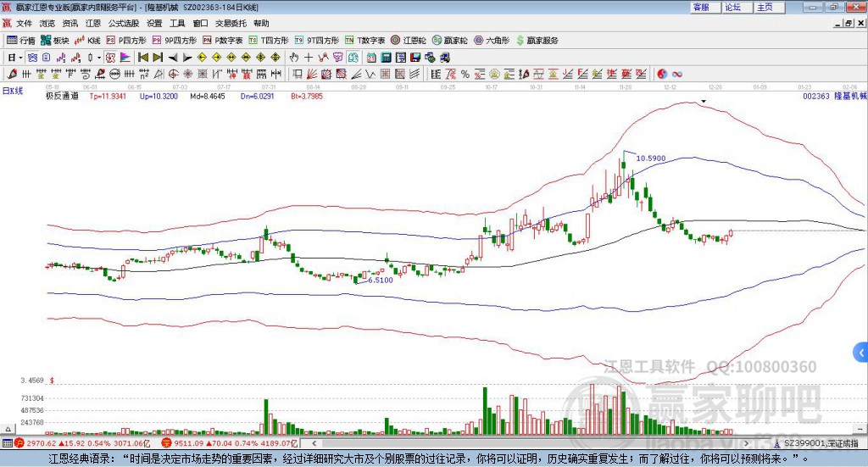Open the 工具 menu
The width and height of the screenshot is (868, 467).
coord(177,23)
